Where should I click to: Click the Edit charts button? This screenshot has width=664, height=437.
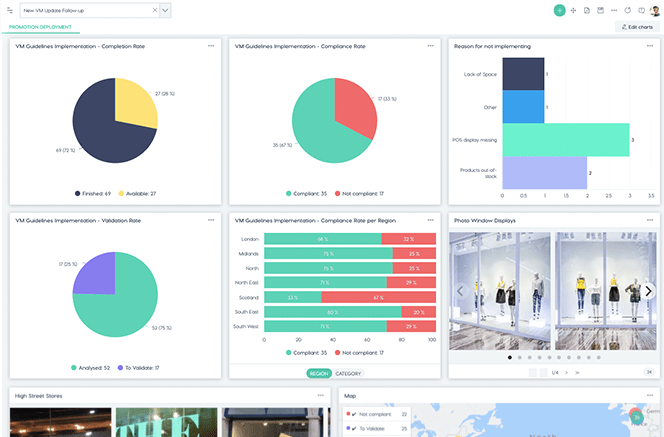pos(635,27)
